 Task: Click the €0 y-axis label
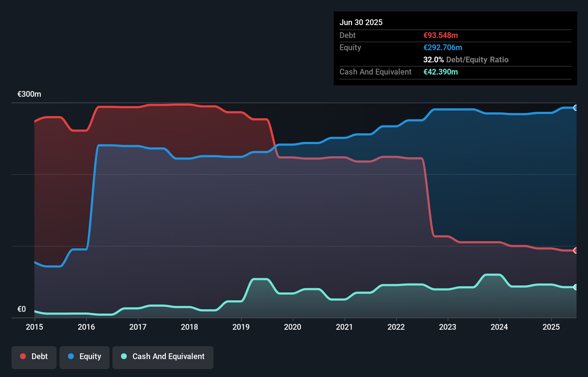[x=21, y=309]
